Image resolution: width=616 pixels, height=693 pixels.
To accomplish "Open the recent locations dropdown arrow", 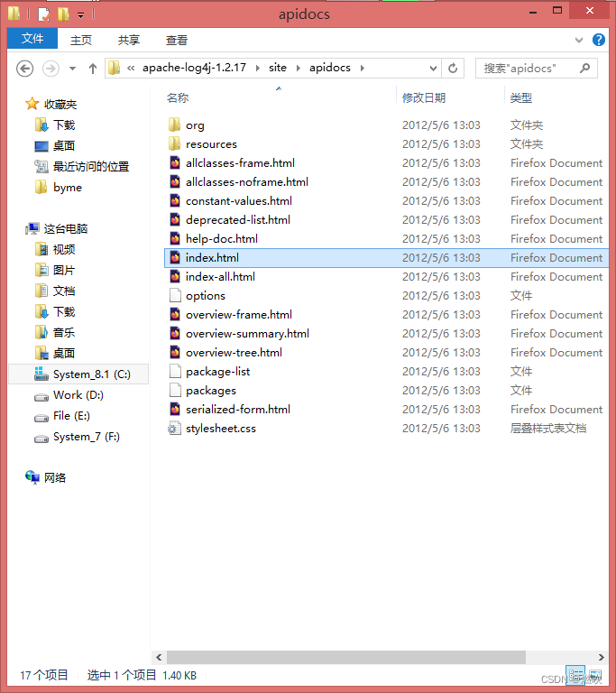I will (x=72, y=69).
